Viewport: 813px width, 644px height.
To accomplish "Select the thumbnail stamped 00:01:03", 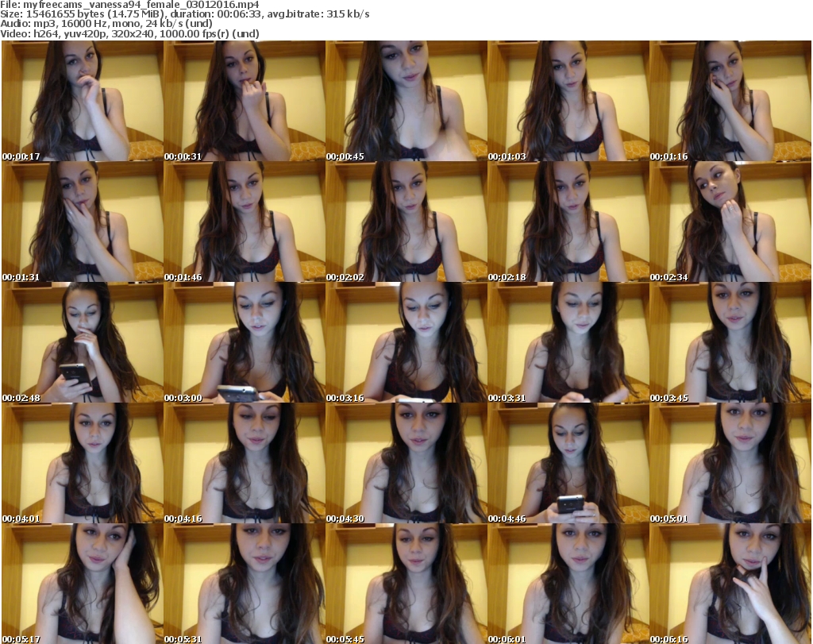I will [x=568, y=101].
